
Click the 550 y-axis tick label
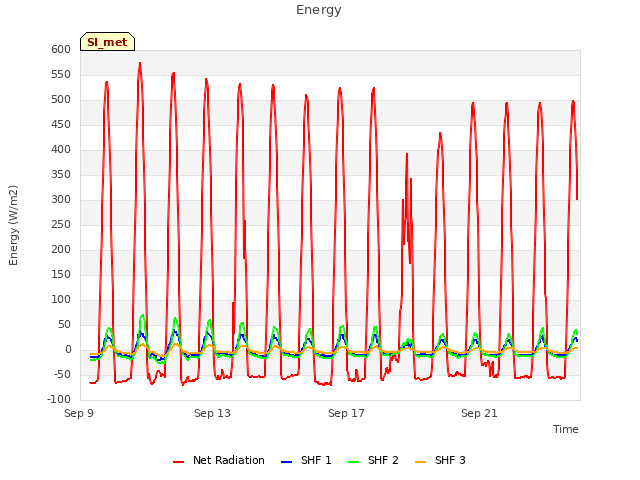[x=61, y=75]
